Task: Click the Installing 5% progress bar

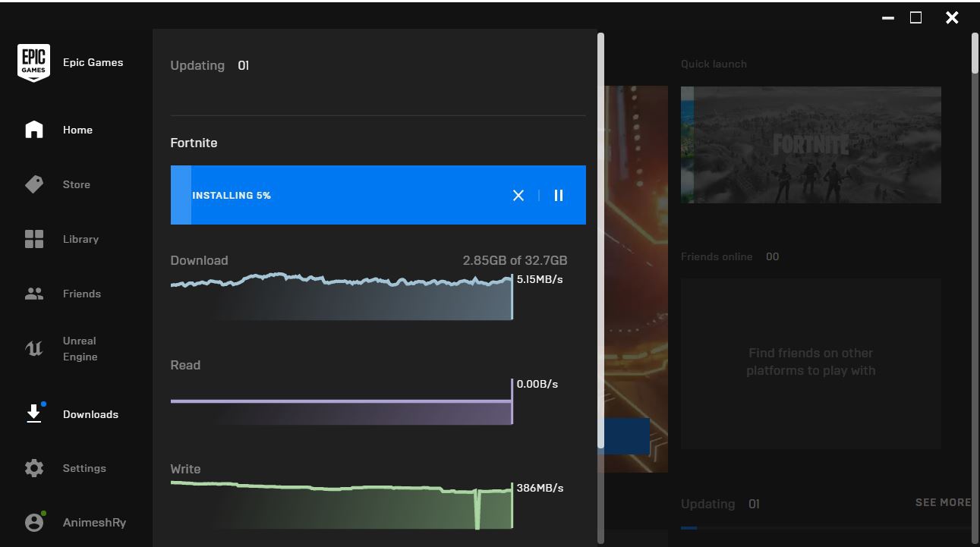Action: coord(378,195)
